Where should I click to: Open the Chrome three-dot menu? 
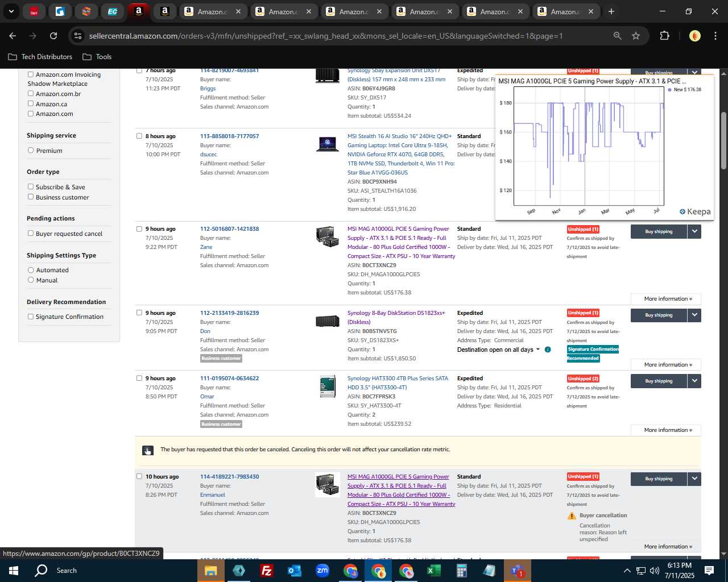(715, 36)
